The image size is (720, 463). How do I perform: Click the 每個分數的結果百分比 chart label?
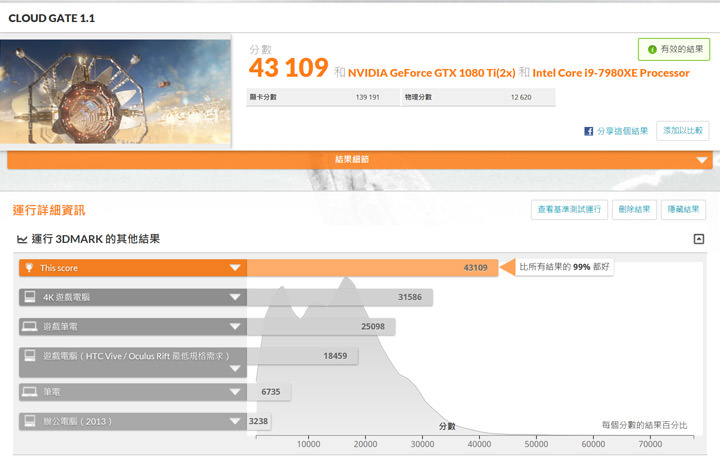[x=644, y=425]
